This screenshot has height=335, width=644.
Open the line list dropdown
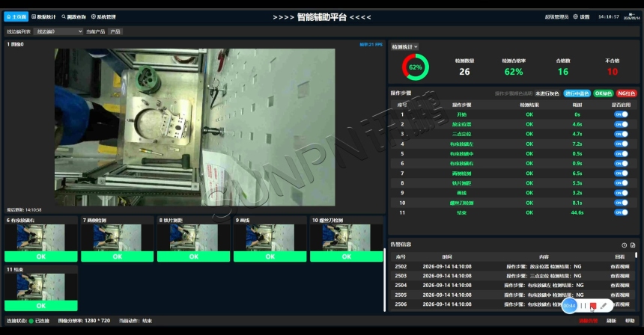click(58, 31)
